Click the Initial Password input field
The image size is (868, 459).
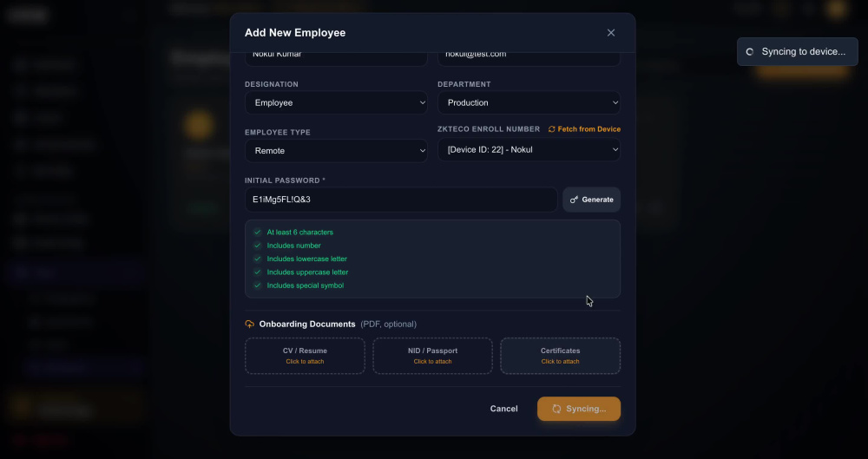tap(401, 200)
